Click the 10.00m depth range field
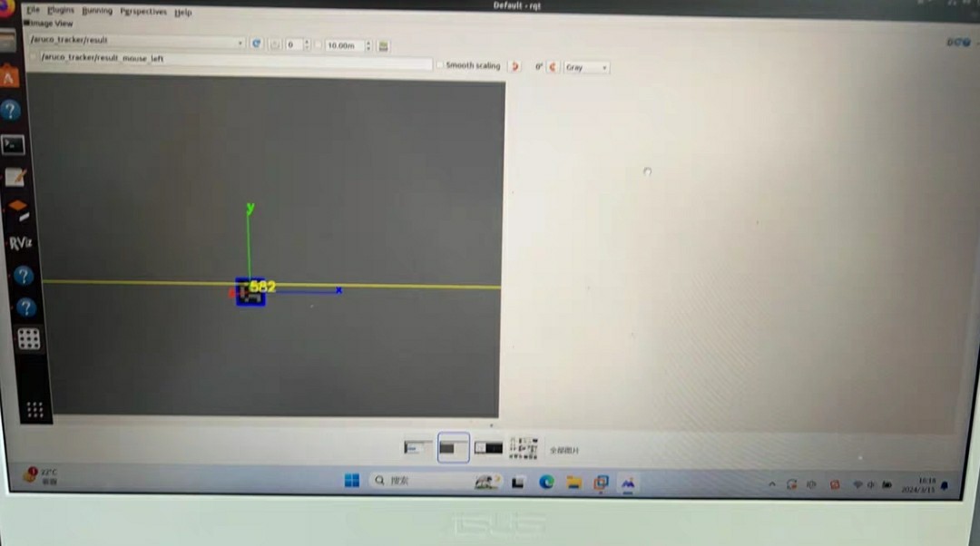The width and height of the screenshot is (980, 546). point(348,45)
